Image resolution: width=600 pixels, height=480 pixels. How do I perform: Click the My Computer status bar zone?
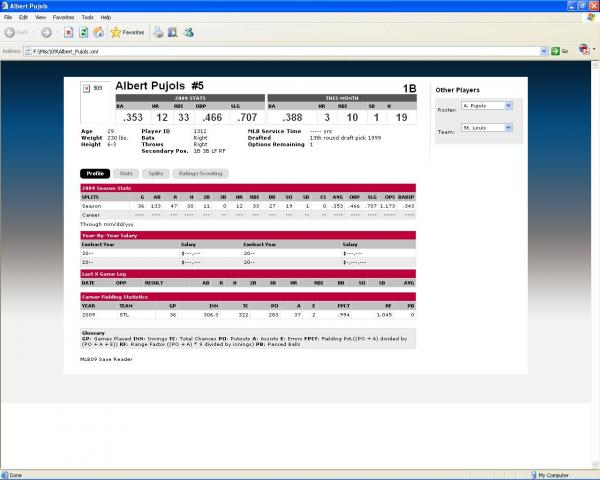coord(550,475)
